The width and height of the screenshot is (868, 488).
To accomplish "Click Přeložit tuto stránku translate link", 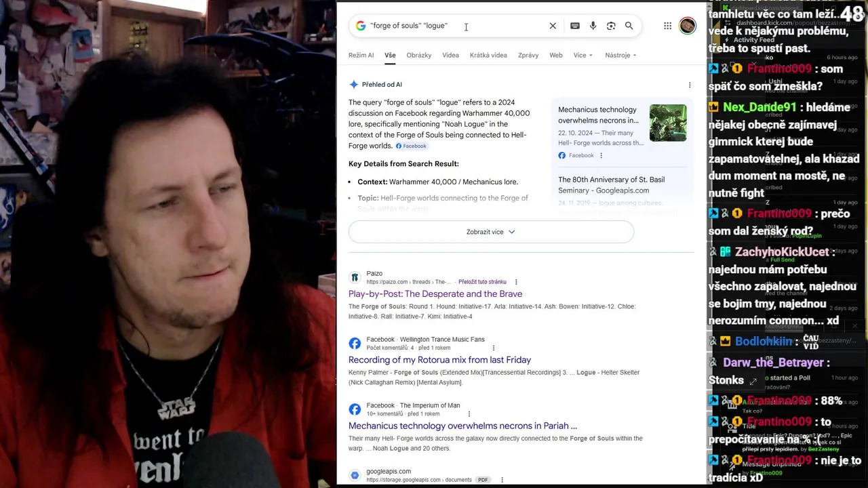I will [x=482, y=282].
